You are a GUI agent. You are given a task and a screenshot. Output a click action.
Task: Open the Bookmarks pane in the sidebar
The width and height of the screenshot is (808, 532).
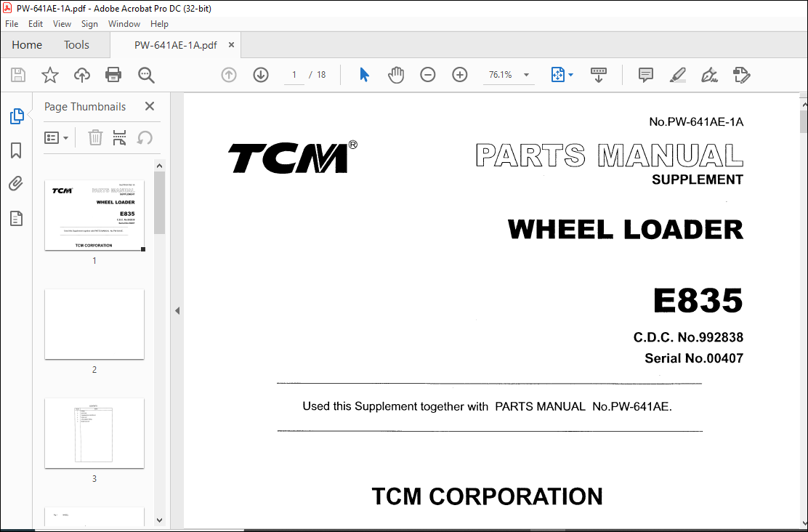(x=16, y=150)
